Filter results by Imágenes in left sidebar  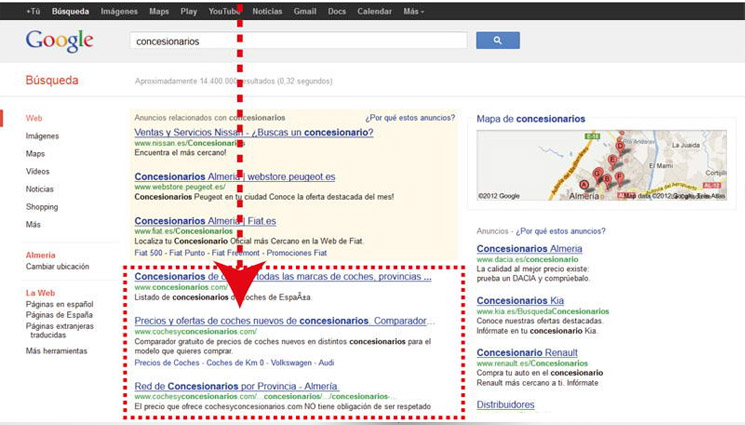click(42, 136)
